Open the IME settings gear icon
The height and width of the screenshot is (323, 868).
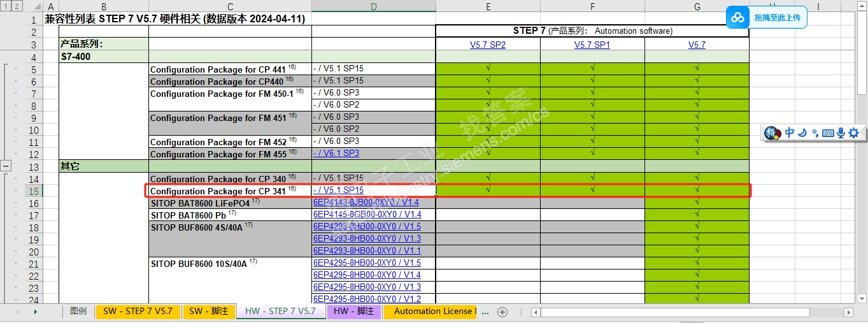854,133
